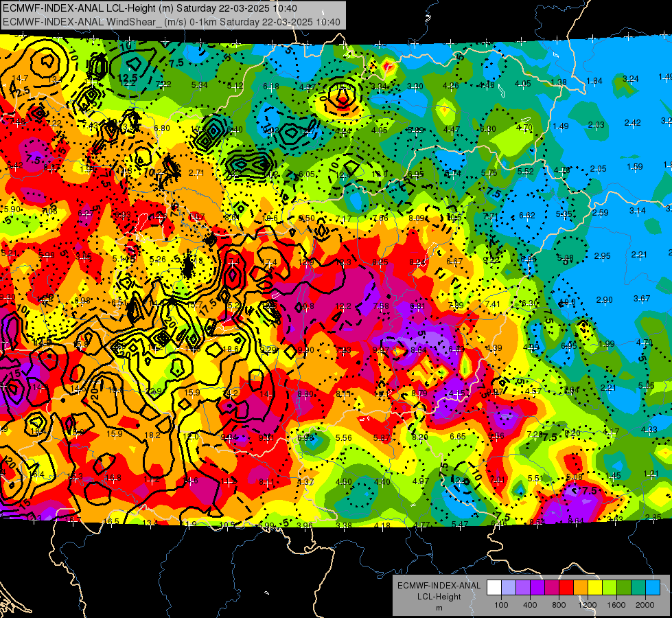Click the map value 18.6
The image size is (672, 618).
click(x=231, y=350)
